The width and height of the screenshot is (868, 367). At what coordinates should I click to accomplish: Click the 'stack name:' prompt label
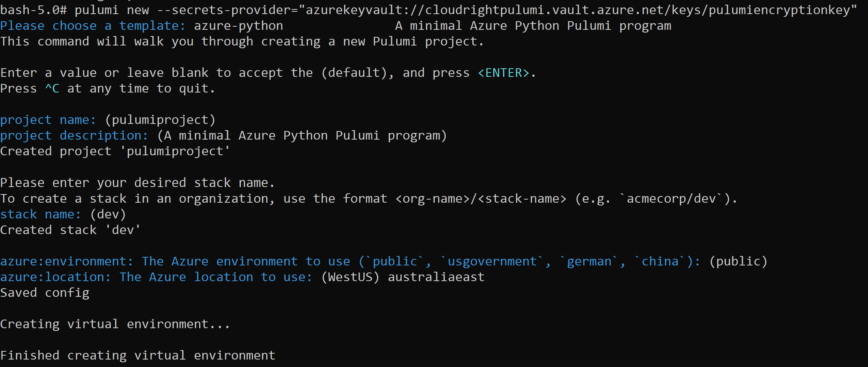pos(40,214)
